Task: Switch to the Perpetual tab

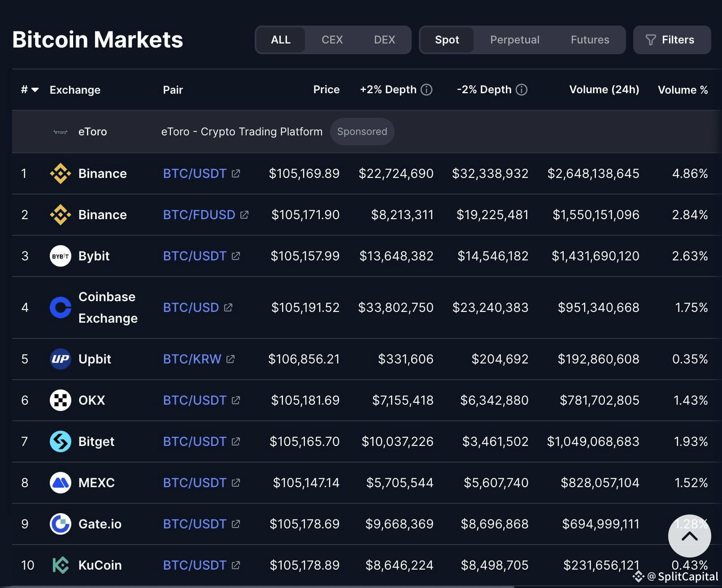Action: click(x=515, y=40)
